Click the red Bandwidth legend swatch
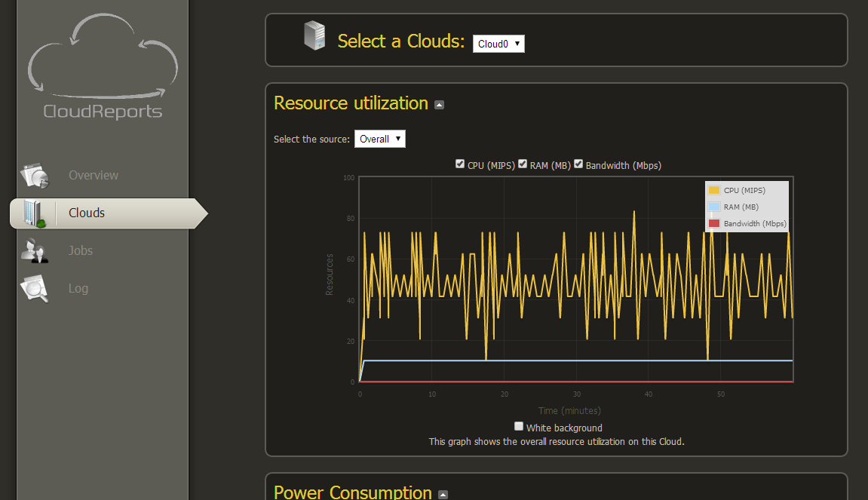 pyautogui.click(x=714, y=223)
